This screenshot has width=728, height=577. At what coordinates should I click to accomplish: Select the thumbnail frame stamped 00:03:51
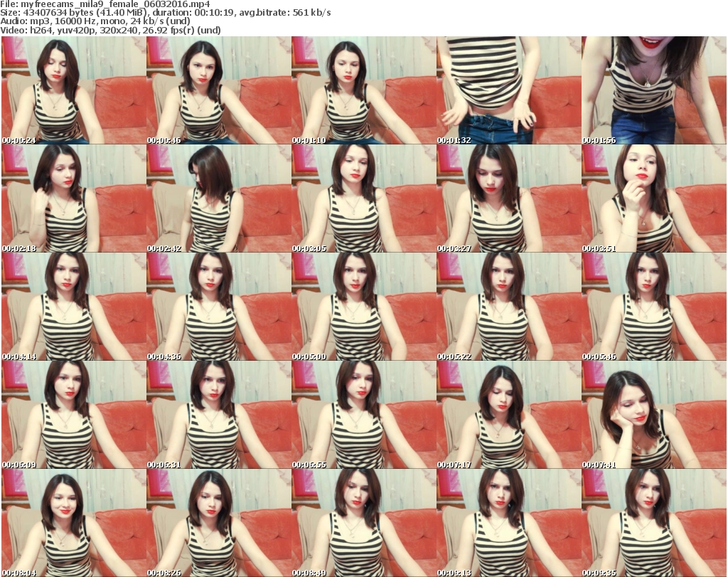click(654, 198)
